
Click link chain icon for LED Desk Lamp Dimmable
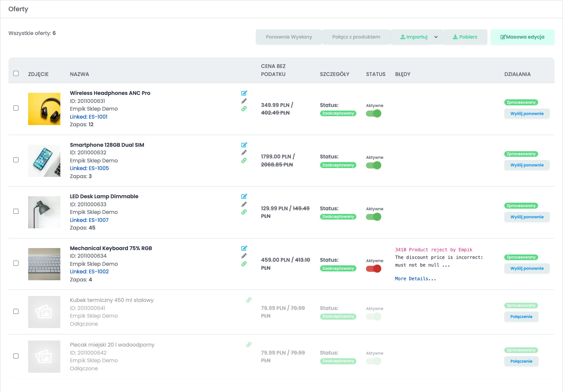[x=244, y=212]
